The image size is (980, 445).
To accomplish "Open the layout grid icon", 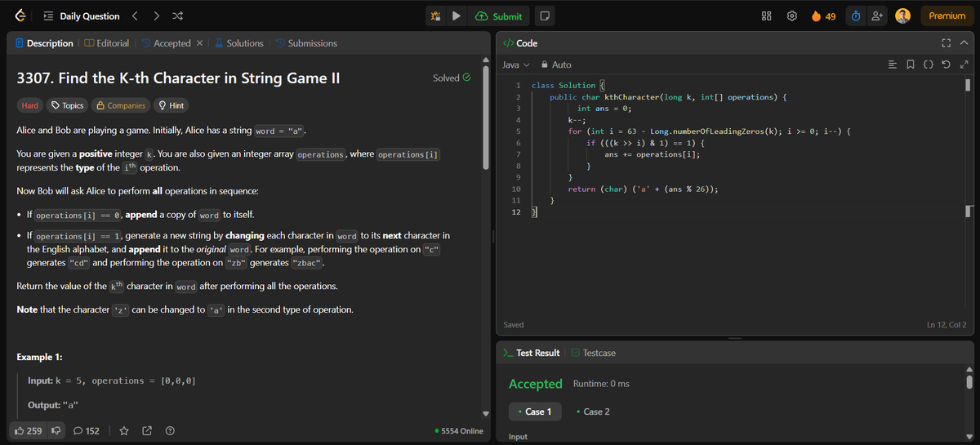I will 767,16.
